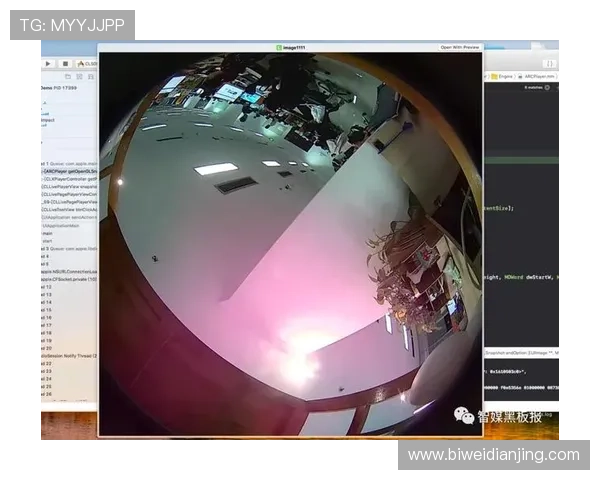Click the Run play button in Xcode
Image resolution: width=600 pixels, height=480 pixels.
(48, 64)
